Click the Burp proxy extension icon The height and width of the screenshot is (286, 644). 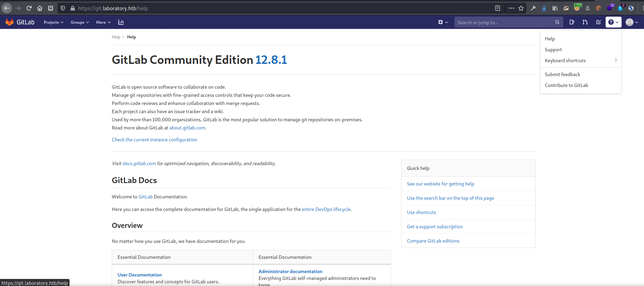coord(577,7)
